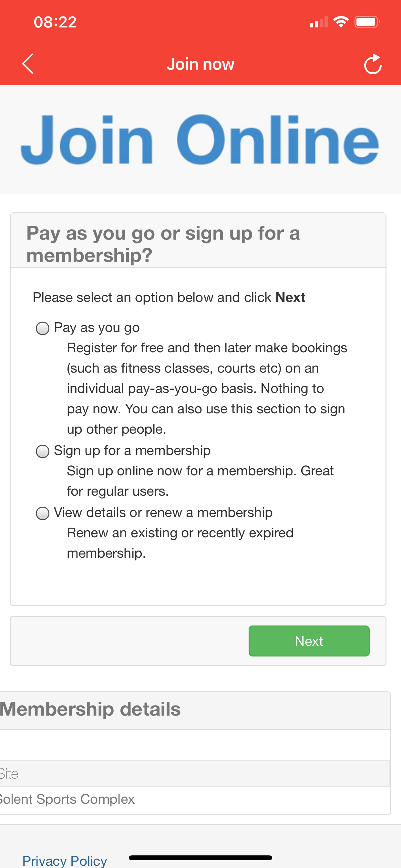
Task: Select Sign up for a membership option
Action: pos(43,451)
